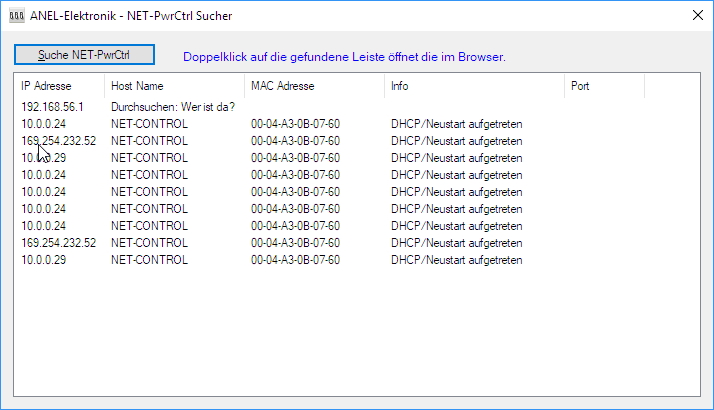
Task: Click the blue 'Doppelklick auf die gefundene Leiste' hint
Action: tap(344, 57)
